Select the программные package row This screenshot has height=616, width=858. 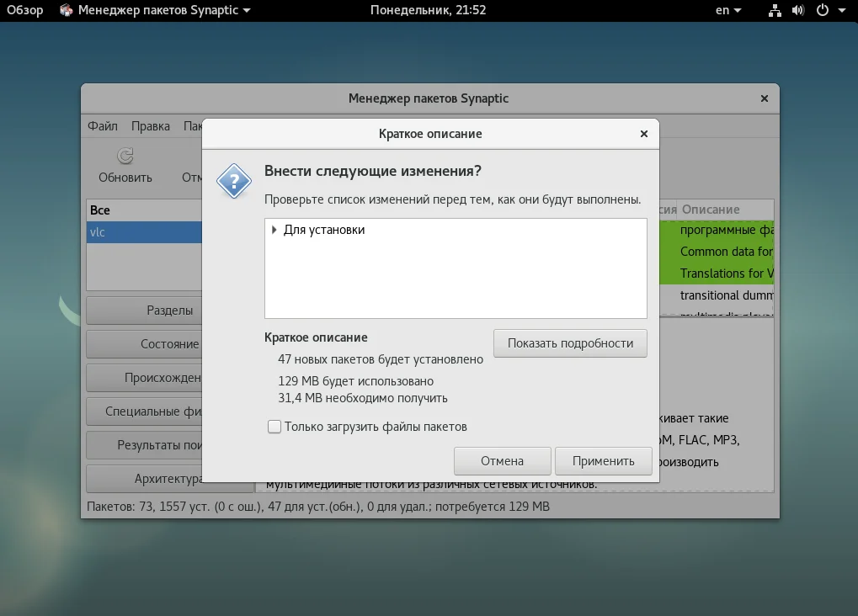[x=717, y=230]
